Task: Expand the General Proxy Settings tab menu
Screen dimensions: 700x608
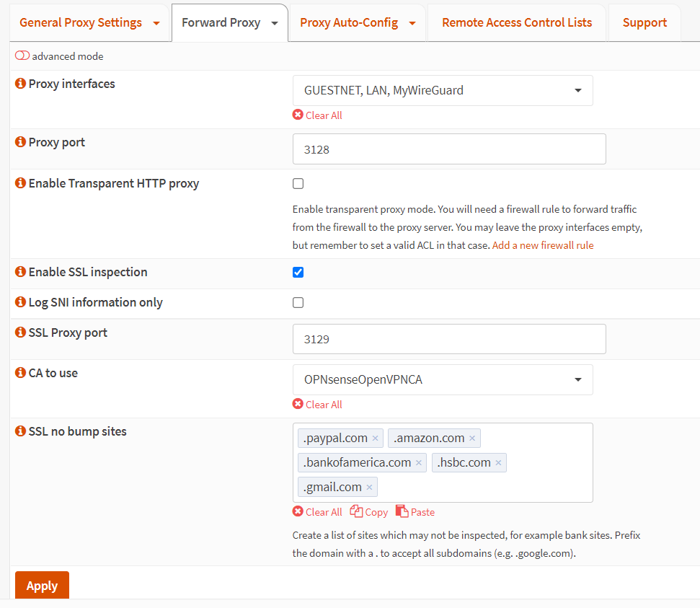Action: [x=156, y=23]
